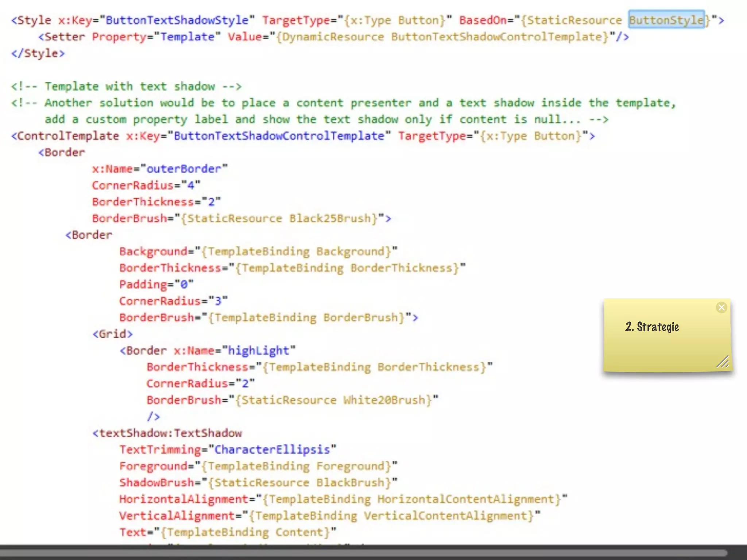Click the Text TemplateBinding Content attribute
This screenshot has height=560, width=747.
[x=228, y=532]
